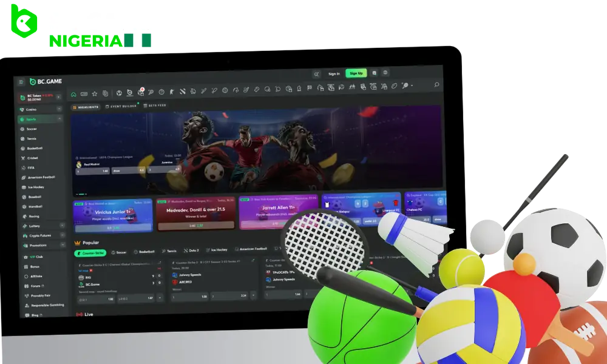The image size is (607, 364).
Task: Click the hamburger menu icon beside BC.GAME logo
Action: click(21, 82)
